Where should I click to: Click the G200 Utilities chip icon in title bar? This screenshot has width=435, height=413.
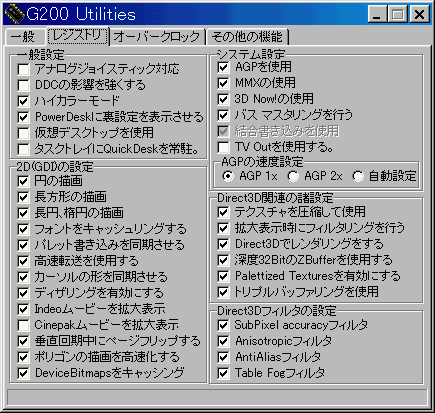[15, 14]
